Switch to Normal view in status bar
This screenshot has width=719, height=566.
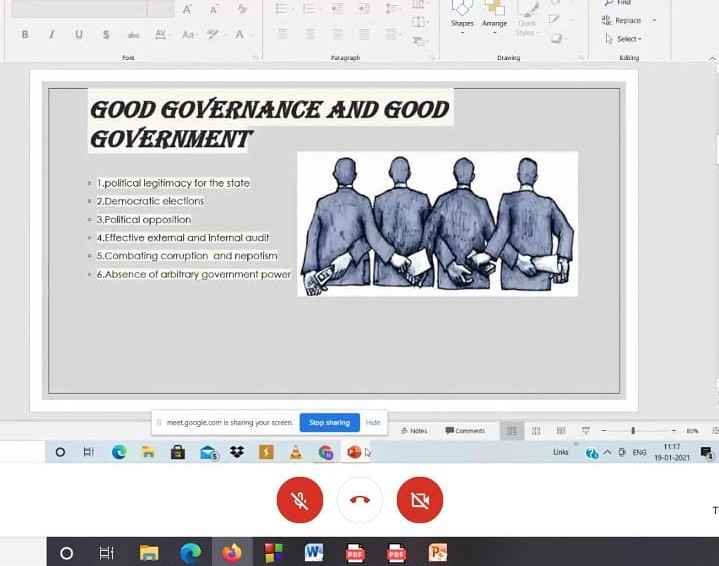click(x=511, y=431)
